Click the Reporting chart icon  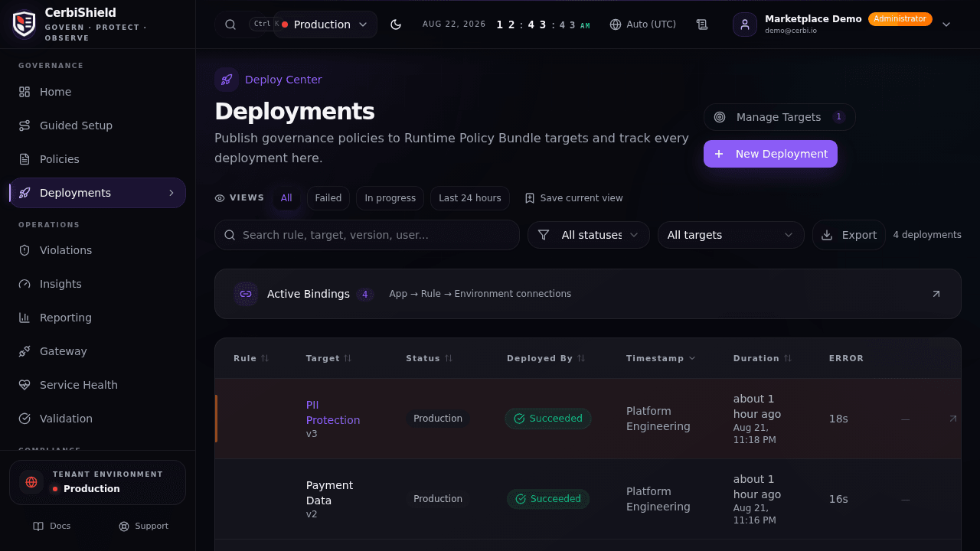[24, 318]
